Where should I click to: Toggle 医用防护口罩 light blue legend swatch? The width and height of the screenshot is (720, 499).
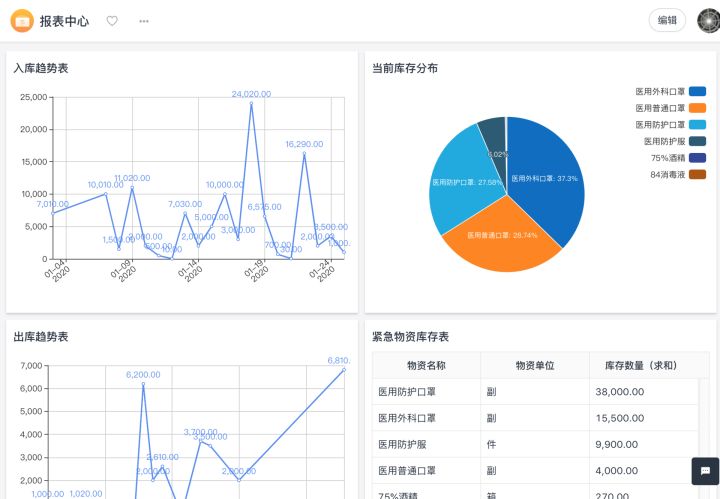tap(698, 124)
